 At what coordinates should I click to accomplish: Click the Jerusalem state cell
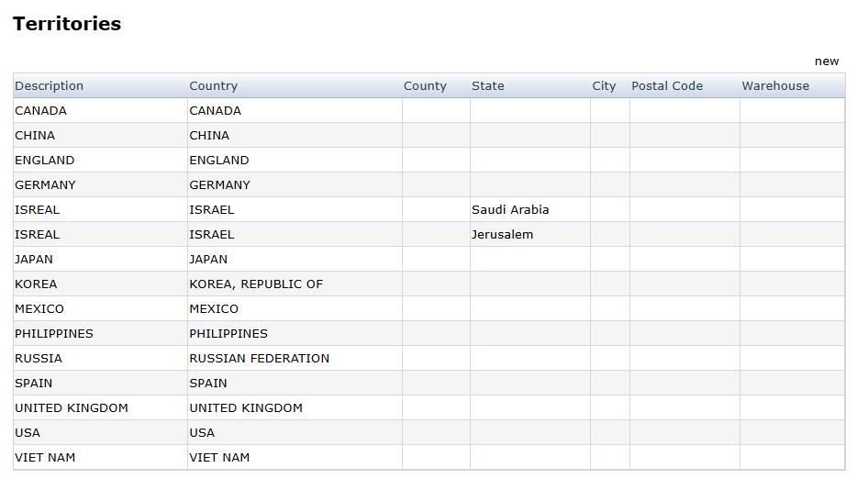(502, 235)
